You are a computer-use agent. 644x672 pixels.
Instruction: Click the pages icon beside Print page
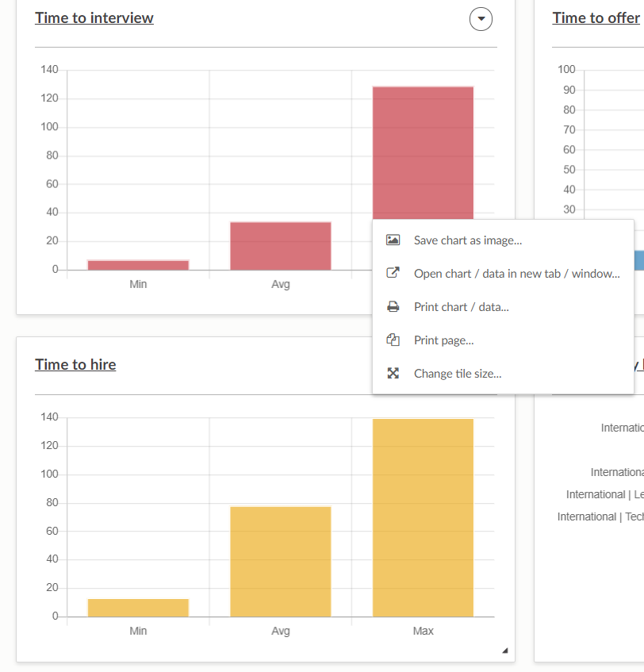(393, 340)
